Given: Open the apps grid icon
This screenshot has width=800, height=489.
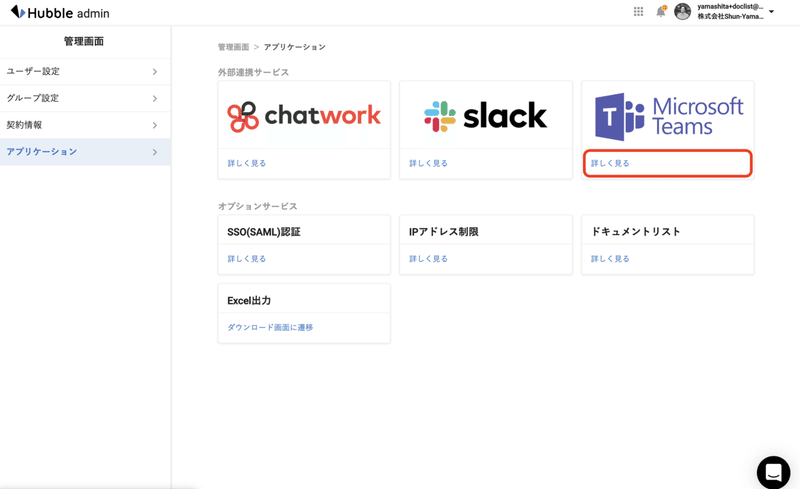Looking at the screenshot, I should [638, 11].
